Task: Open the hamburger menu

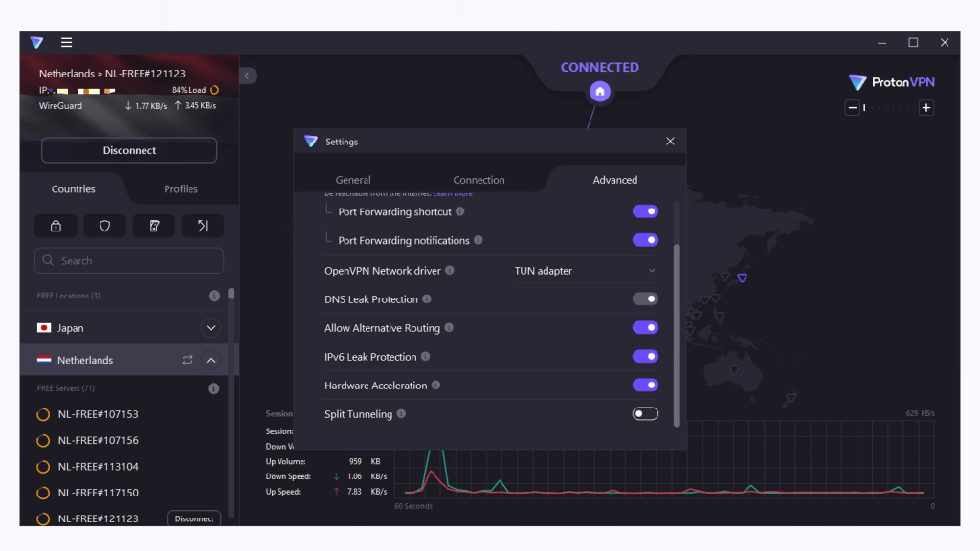Action: pyautogui.click(x=66, y=42)
